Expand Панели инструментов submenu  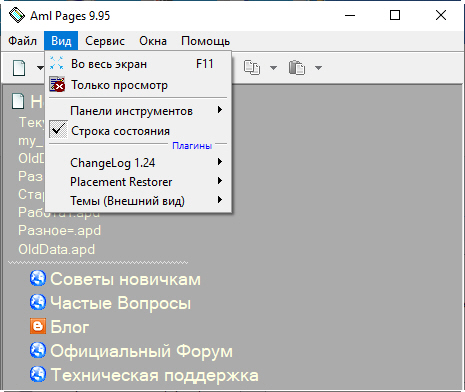[138, 111]
